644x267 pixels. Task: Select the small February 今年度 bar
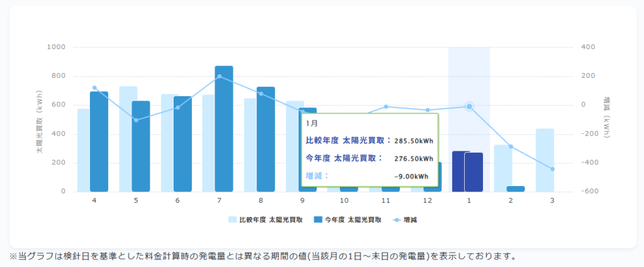pos(516,188)
